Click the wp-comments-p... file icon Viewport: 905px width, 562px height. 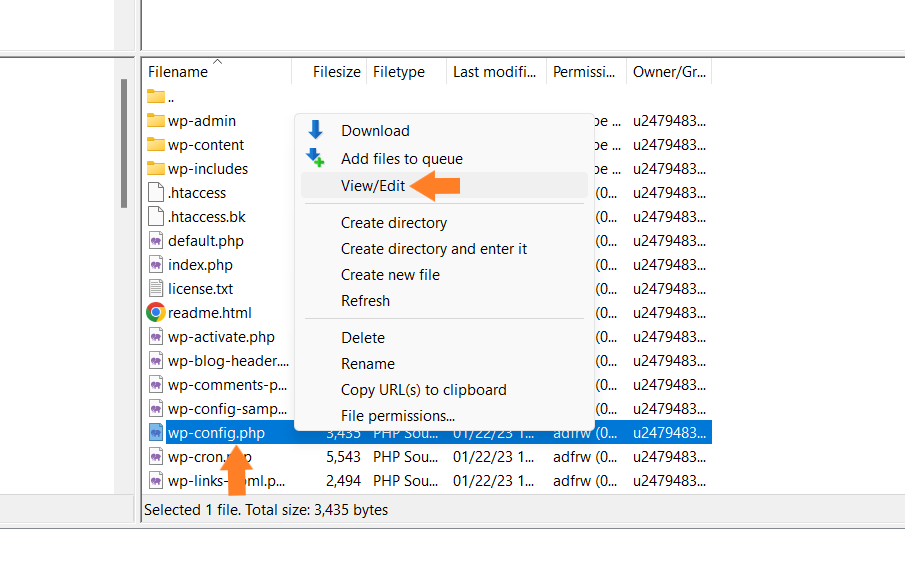coord(156,384)
